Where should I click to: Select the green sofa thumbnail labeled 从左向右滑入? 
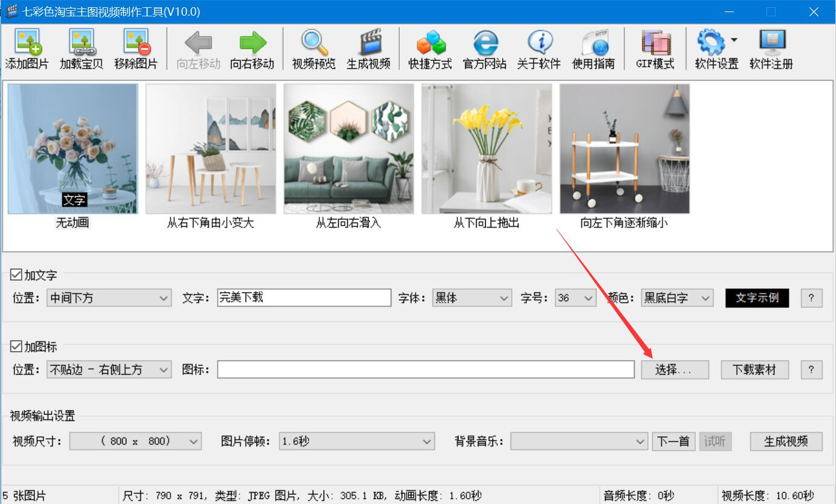point(348,149)
